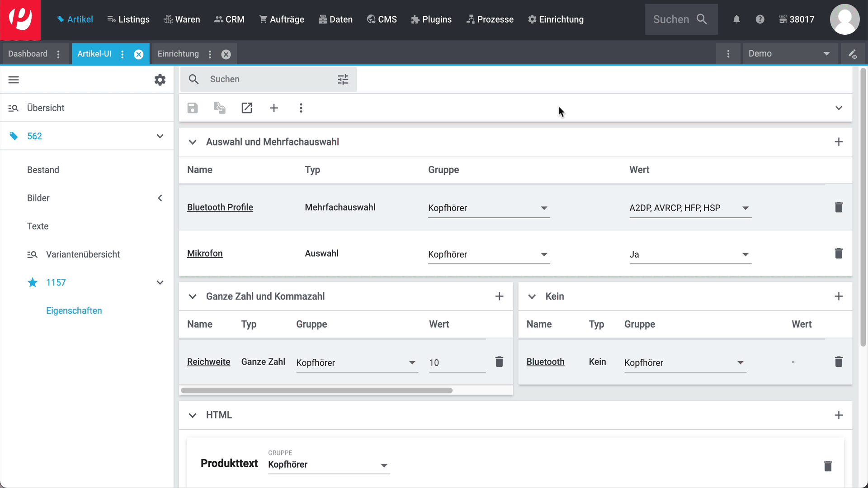Open Variantenübersicht in the sidebar

(x=83, y=254)
